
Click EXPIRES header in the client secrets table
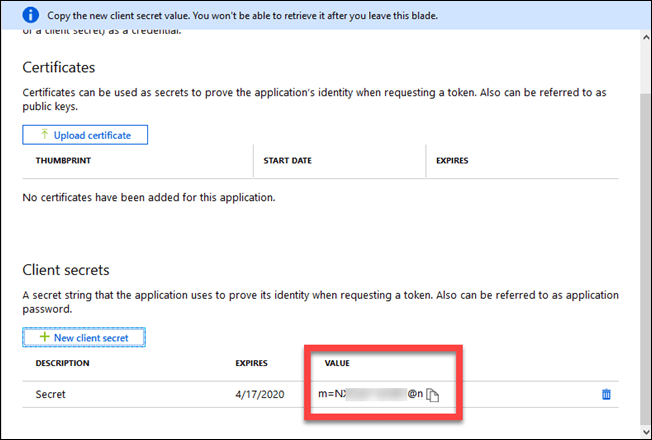tap(250, 364)
